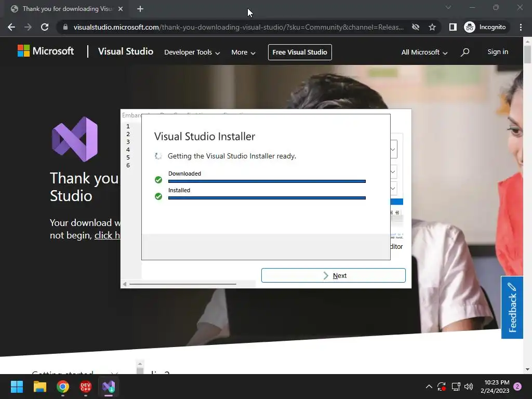Go back to the previous page

11,27
